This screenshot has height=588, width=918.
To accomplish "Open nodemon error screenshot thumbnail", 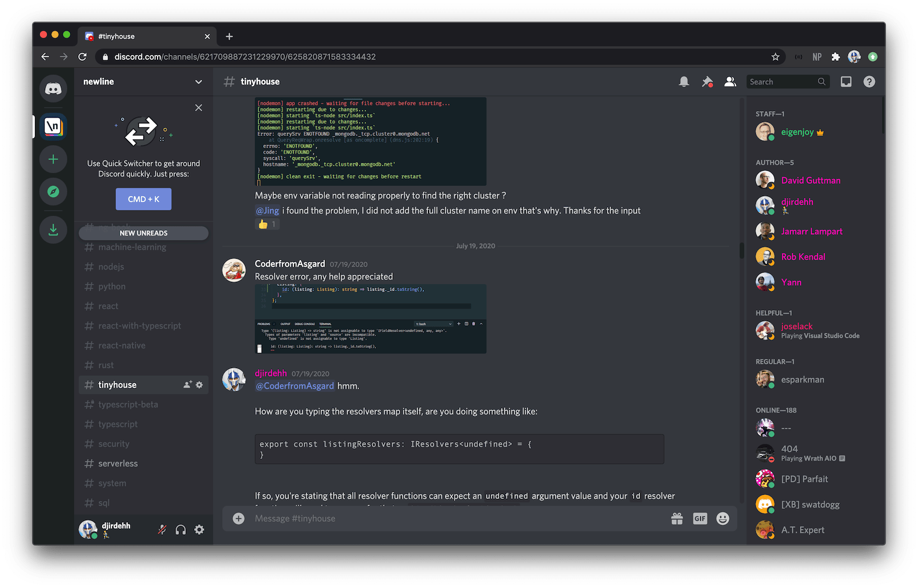I will (371, 142).
